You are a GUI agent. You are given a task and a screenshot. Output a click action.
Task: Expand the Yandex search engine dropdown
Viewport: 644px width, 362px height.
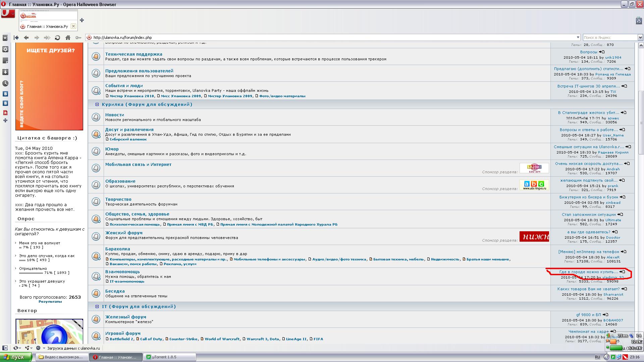coord(640,38)
